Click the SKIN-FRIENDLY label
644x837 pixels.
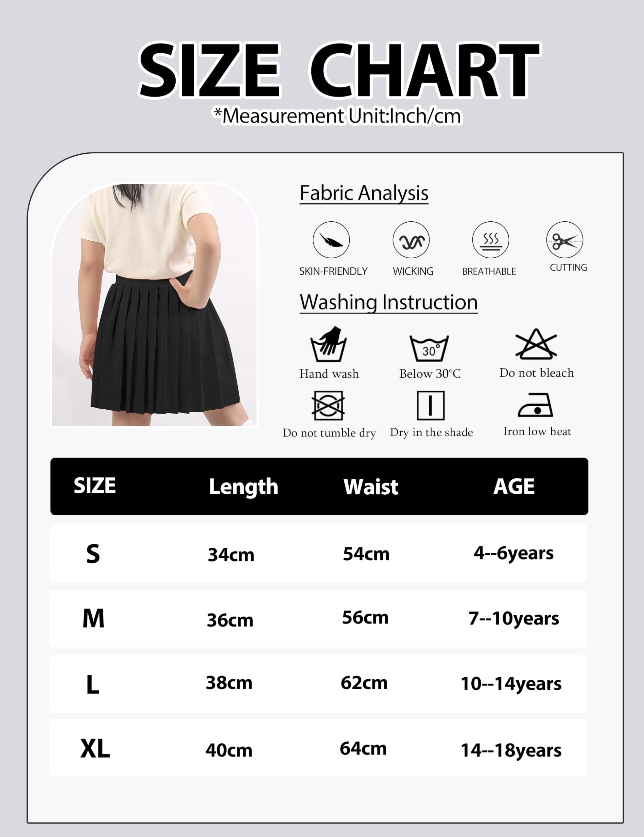coord(333,271)
